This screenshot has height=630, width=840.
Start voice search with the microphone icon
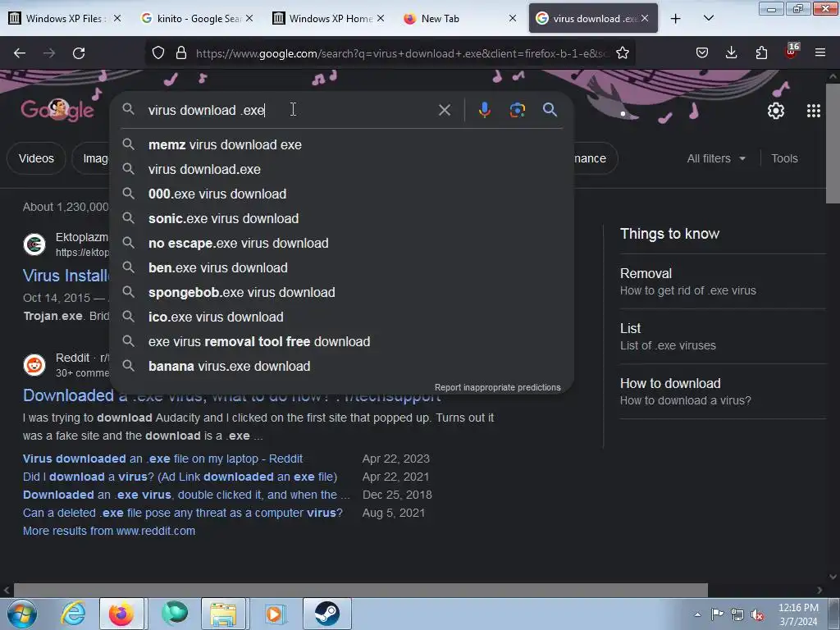pyautogui.click(x=484, y=110)
